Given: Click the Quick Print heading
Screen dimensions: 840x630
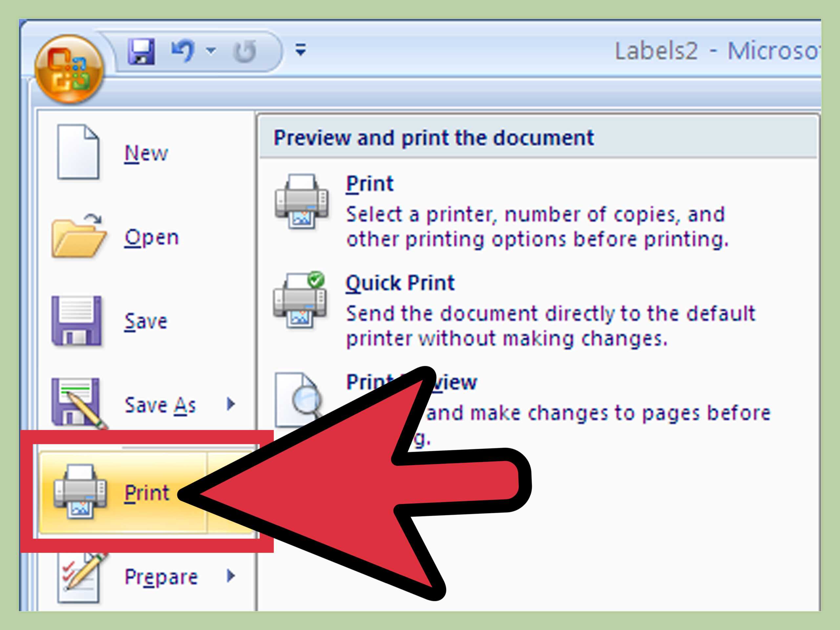Looking at the screenshot, I should (400, 283).
